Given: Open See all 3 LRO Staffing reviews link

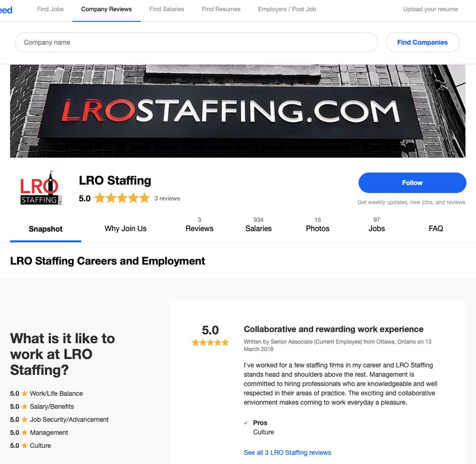Looking at the screenshot, I should (x=287, y=453).
